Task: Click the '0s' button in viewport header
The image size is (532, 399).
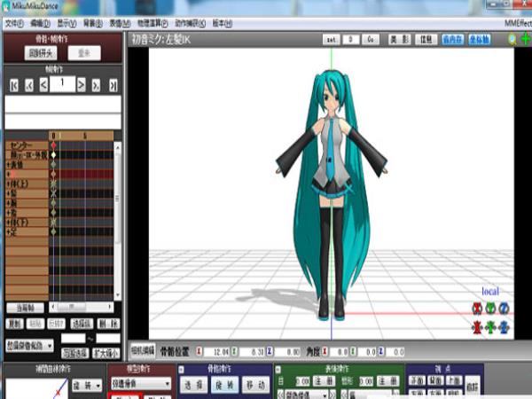Action: click(x=371, y=40)
